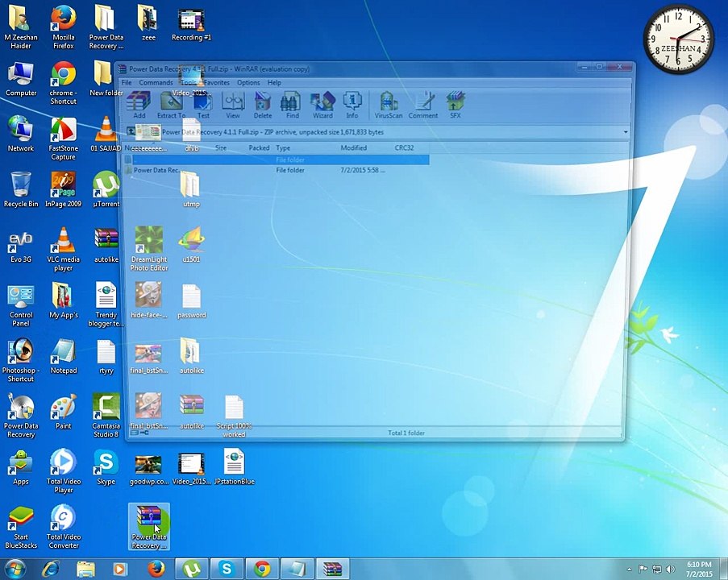
Task: Select the Start BlueStacks desktop icon
Action: point(21,527)
